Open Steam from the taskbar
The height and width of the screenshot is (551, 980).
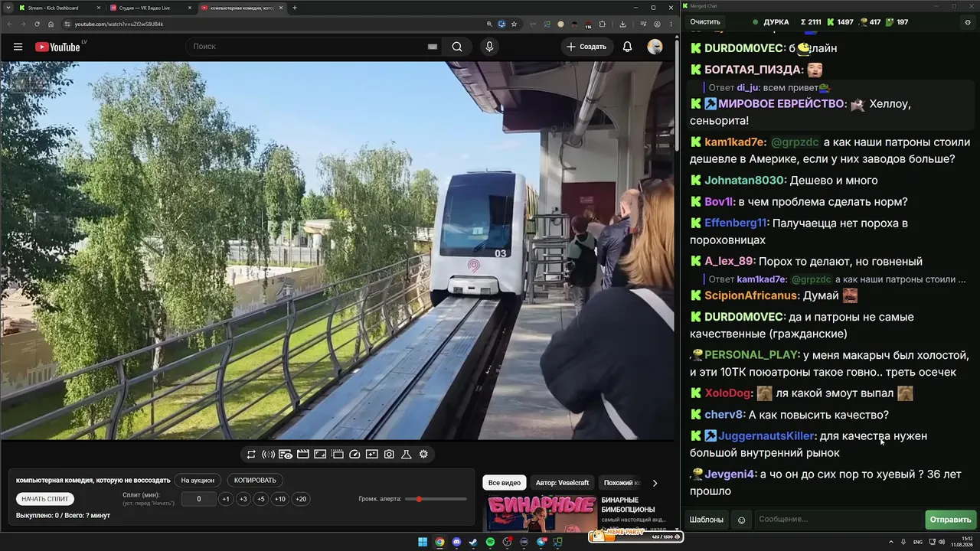coord(473,543)
